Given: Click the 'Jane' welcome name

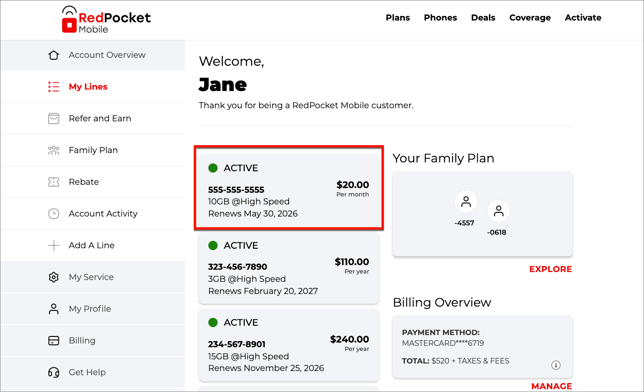Looking at the screenshot, I should [223, 85].
